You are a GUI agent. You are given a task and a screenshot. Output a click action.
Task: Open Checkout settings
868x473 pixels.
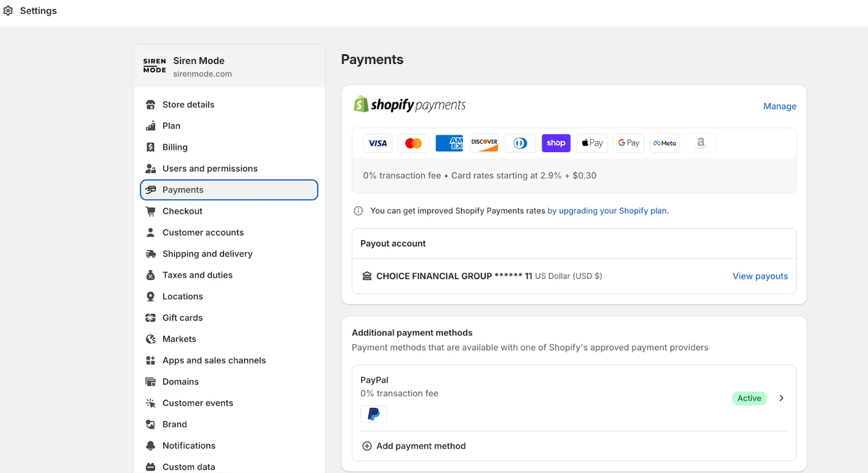point(229,211)
